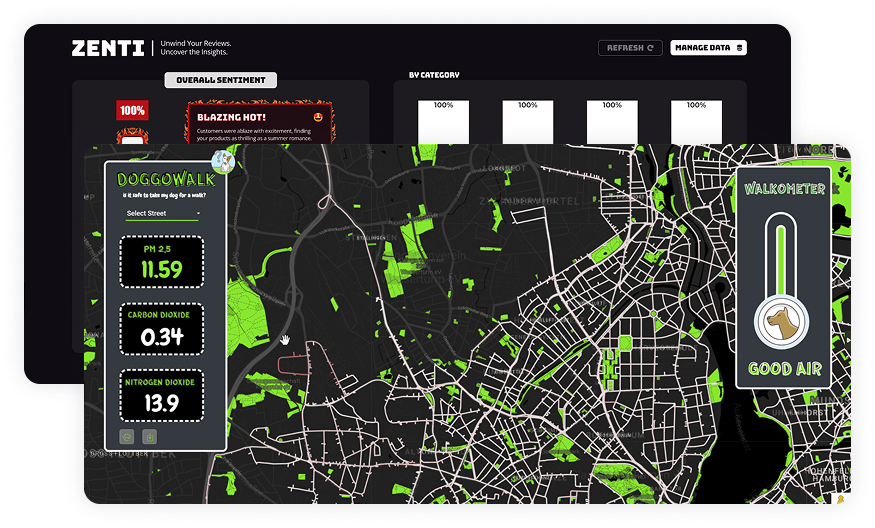This screenshot has width=875, height=528.
Task: Click the heart-eyes emoji on Blazing Hot card
Action: tap(319, 117)
